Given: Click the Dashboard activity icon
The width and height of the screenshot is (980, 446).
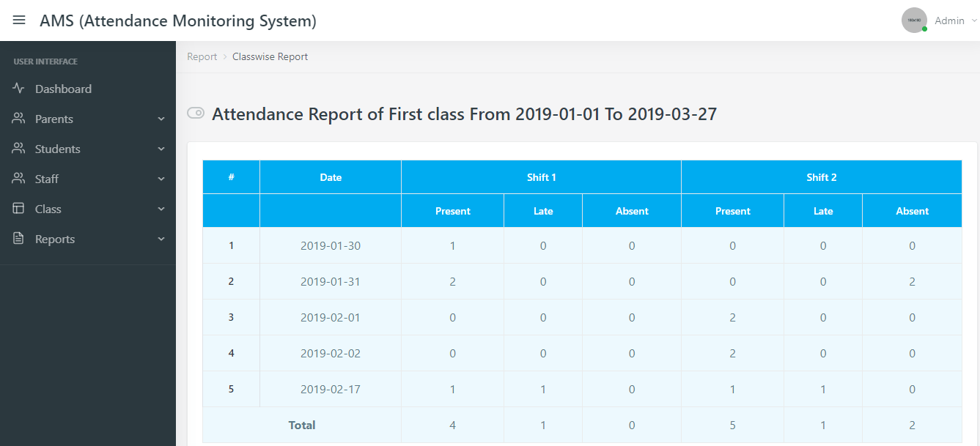Looking at the screenshot, I should coord(18,88).
